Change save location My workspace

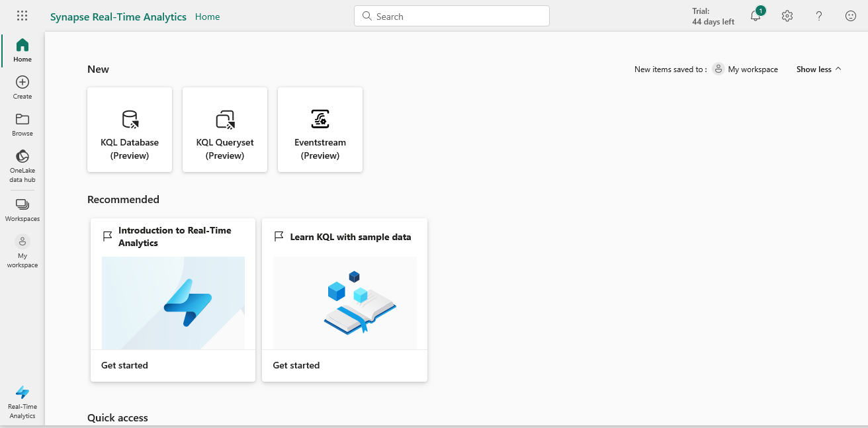(745, 69)
